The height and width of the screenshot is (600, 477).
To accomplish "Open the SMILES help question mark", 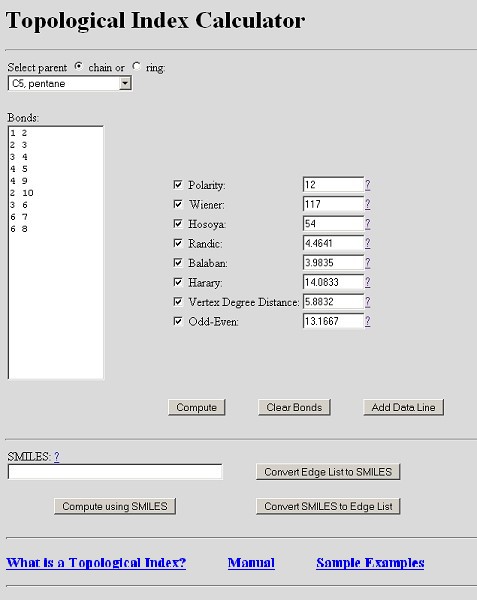I will pos(57,457).
